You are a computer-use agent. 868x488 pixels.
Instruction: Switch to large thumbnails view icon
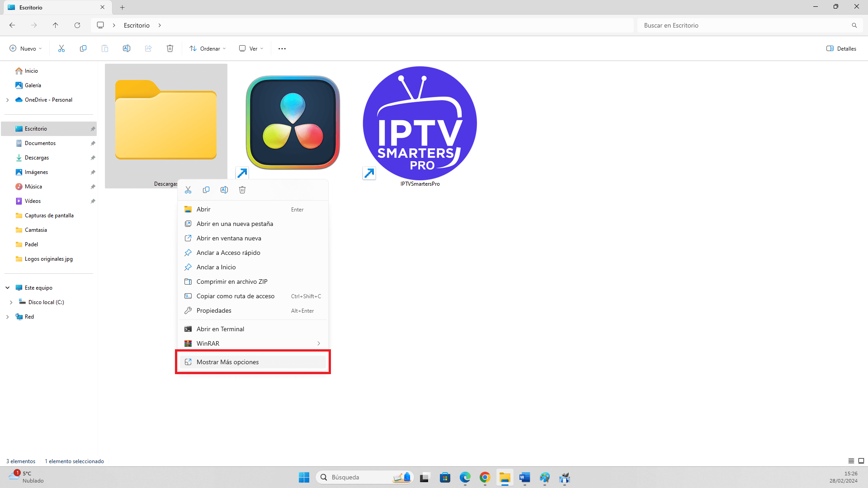pyautogui.click(x=861, y=461)
